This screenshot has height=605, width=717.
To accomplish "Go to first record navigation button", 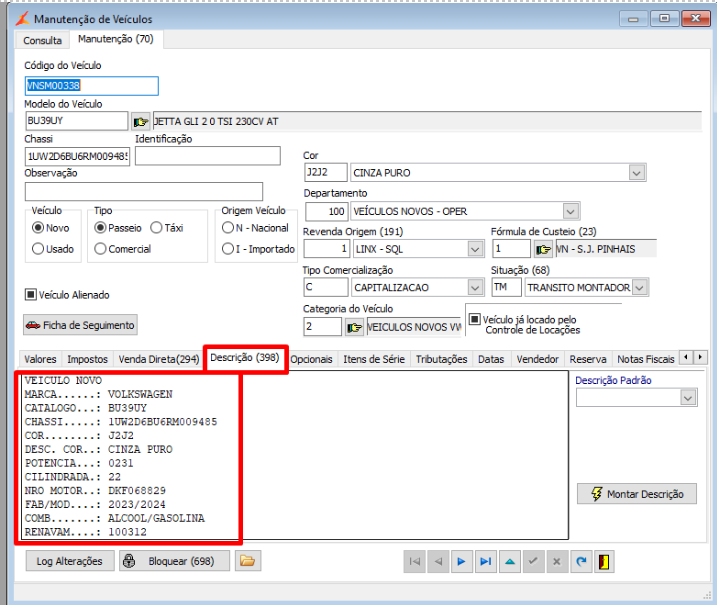I will [415, 562].
